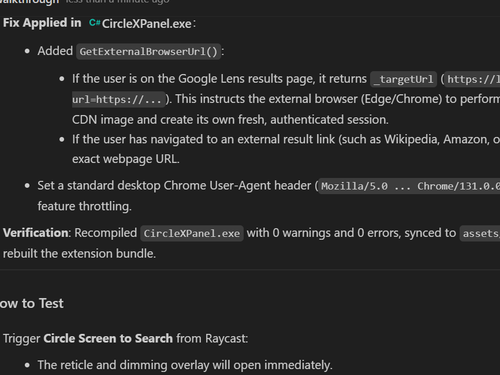Click the bold Verification label
Screen dimensions: 500x375
[x=36, y=233]
